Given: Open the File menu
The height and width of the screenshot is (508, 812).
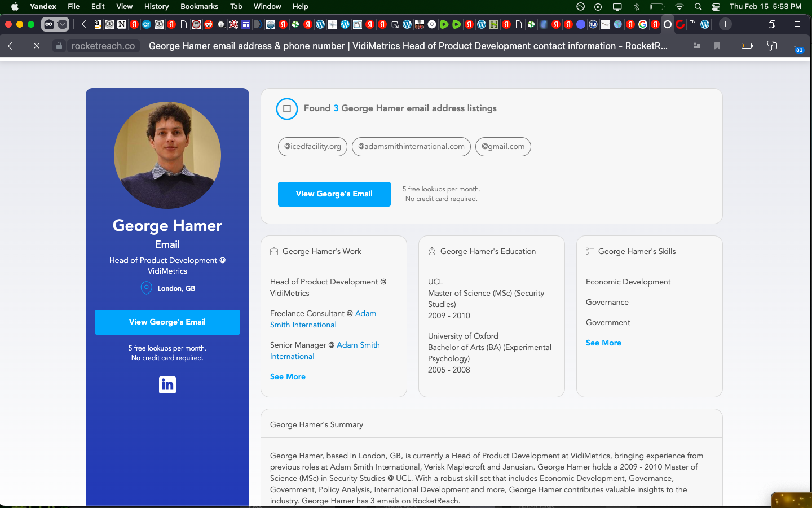Looking at the screenshot, I should (x=73, y=7).
